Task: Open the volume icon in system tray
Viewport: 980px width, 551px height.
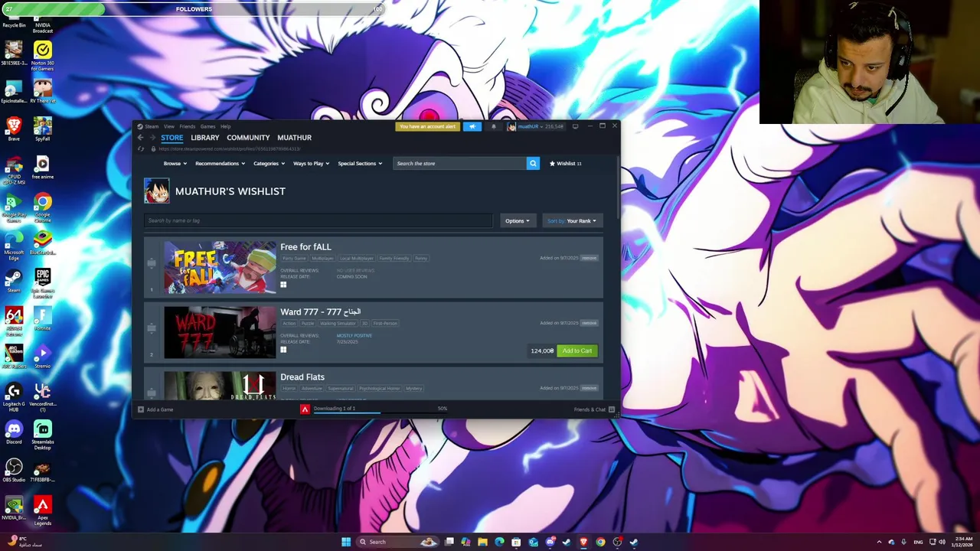Action: pos(942,542)
